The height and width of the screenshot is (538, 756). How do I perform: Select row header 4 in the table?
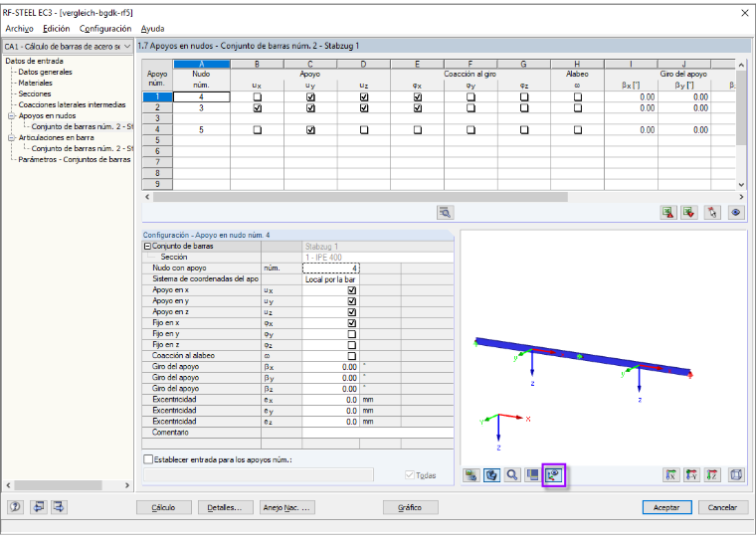(x=157, y=129)
